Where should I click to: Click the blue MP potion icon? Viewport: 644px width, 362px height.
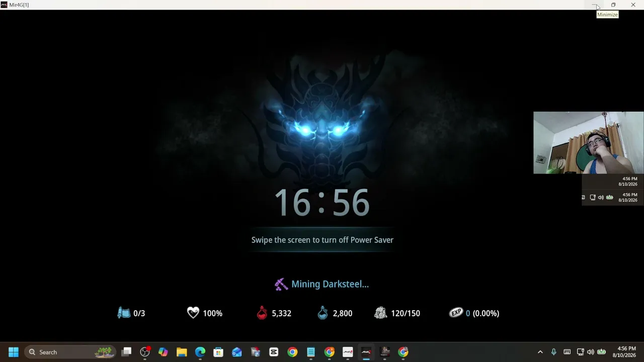(x=323, y=313)
